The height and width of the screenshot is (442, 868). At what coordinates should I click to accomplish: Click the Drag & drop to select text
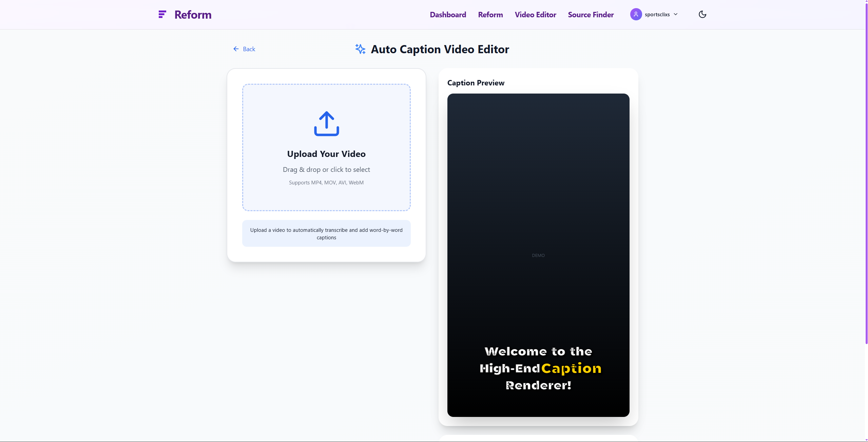tap(326, 169)
